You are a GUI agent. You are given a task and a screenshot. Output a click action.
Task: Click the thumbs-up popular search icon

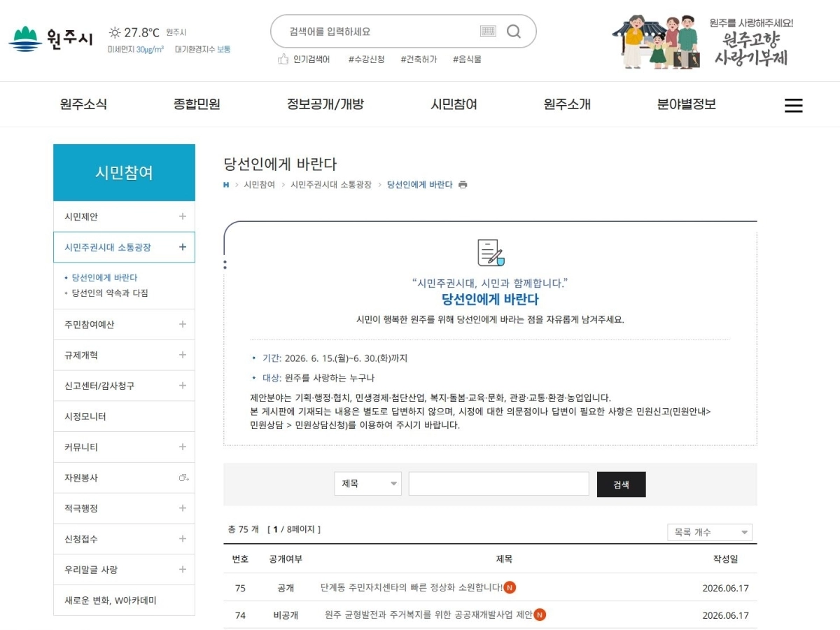[x=283, y=59]
